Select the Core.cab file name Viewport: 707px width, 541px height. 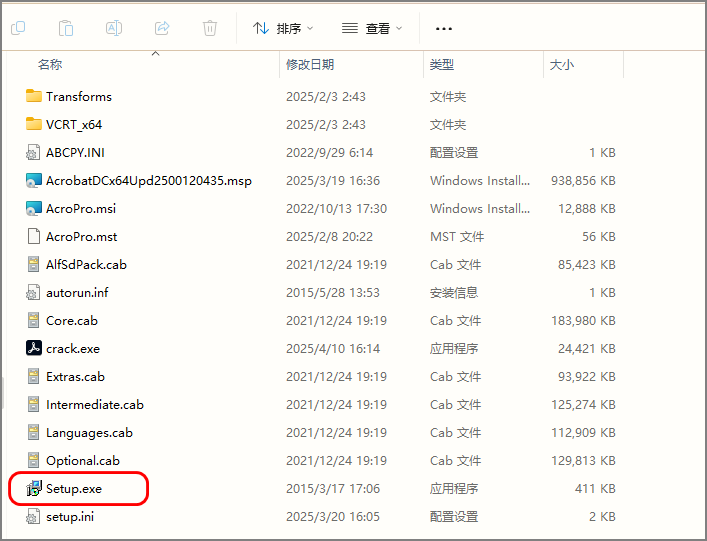coord(72,321)
